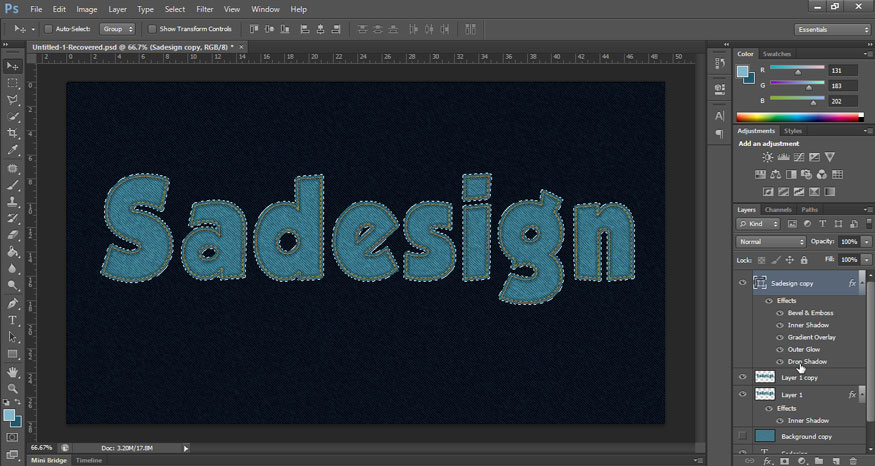The width and height of the screenshot is (875, 466).
Task: Select the Move tool in the toolbox
Action: click(12, 66)
